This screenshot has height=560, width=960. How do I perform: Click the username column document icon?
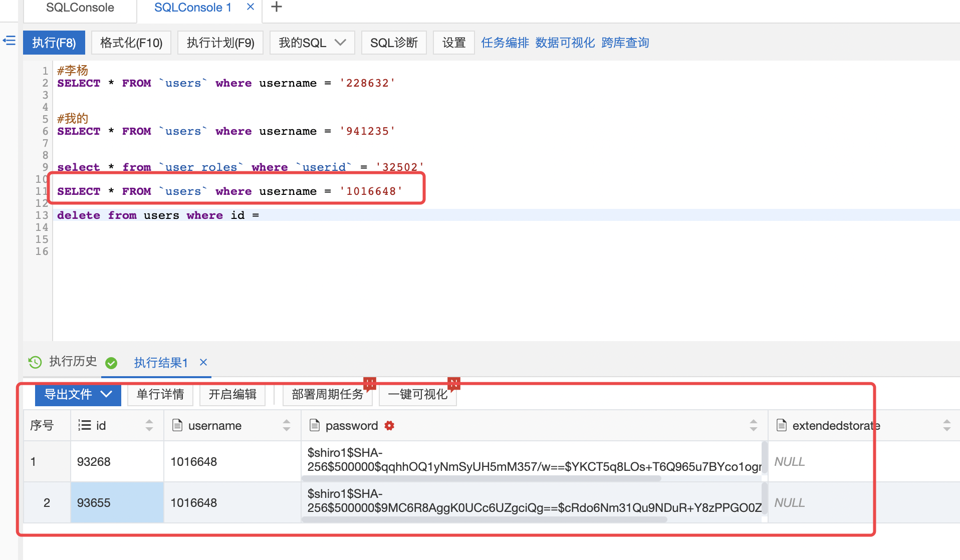[177, 426]
